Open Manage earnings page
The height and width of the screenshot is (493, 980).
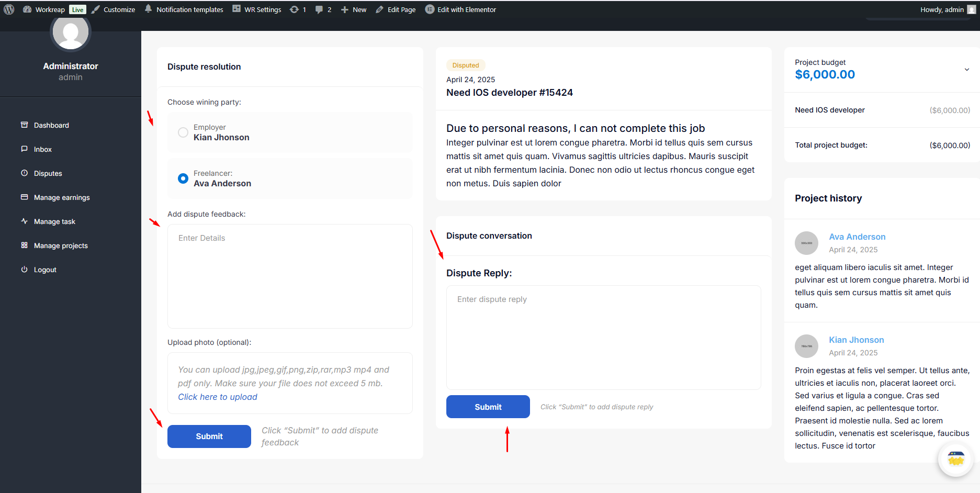62,197
